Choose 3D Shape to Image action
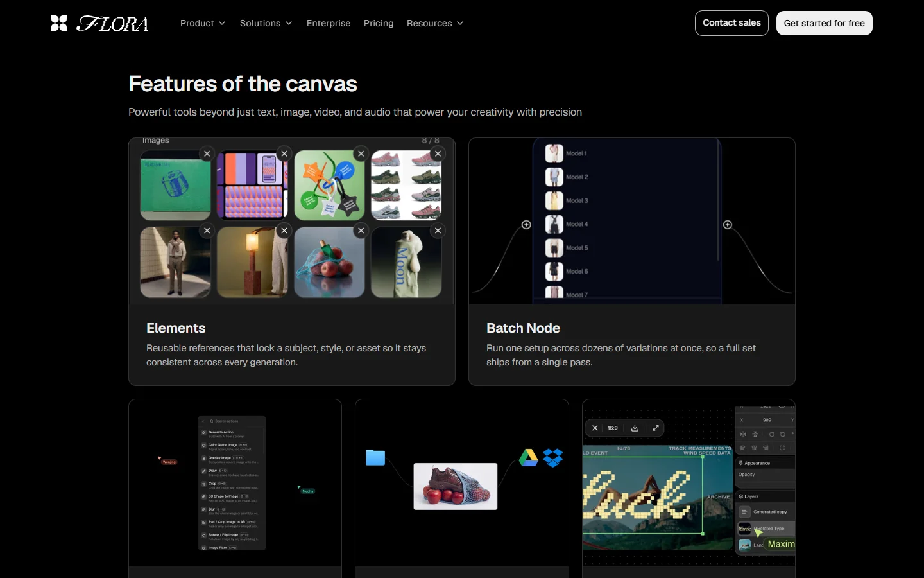 [231, 498]
